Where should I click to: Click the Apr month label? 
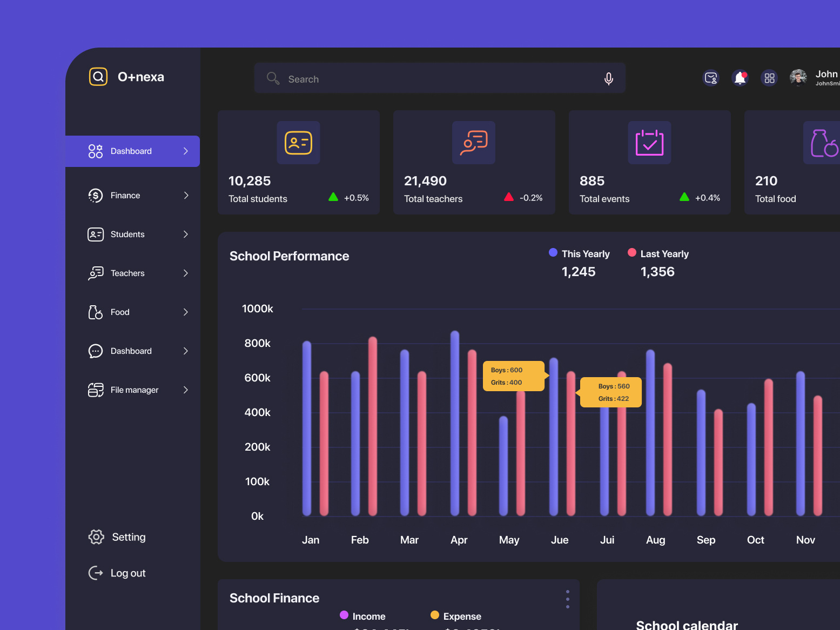click(459, 540)
